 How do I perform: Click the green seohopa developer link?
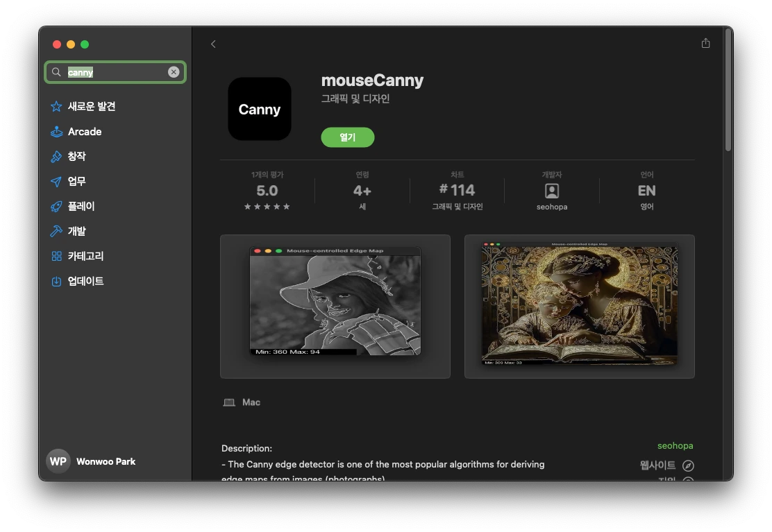675,445
